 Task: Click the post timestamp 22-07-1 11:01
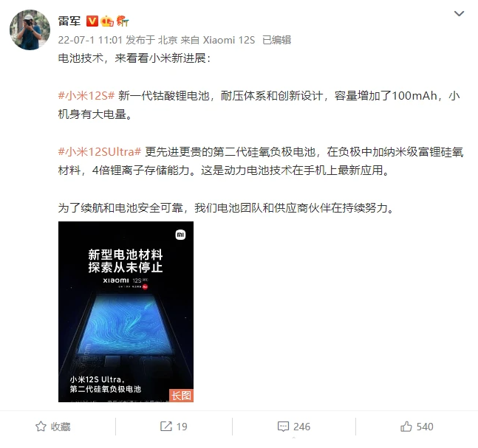[90, 40]
